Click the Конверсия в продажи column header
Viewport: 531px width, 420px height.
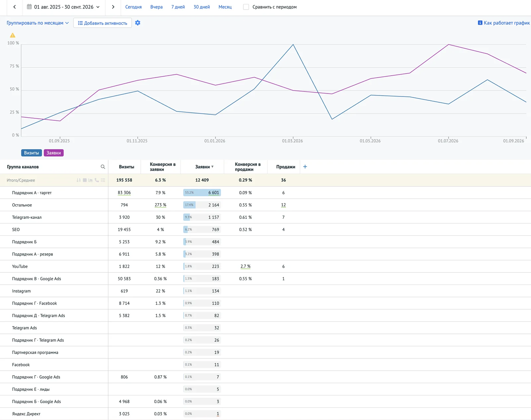click(x=248, y=167)
